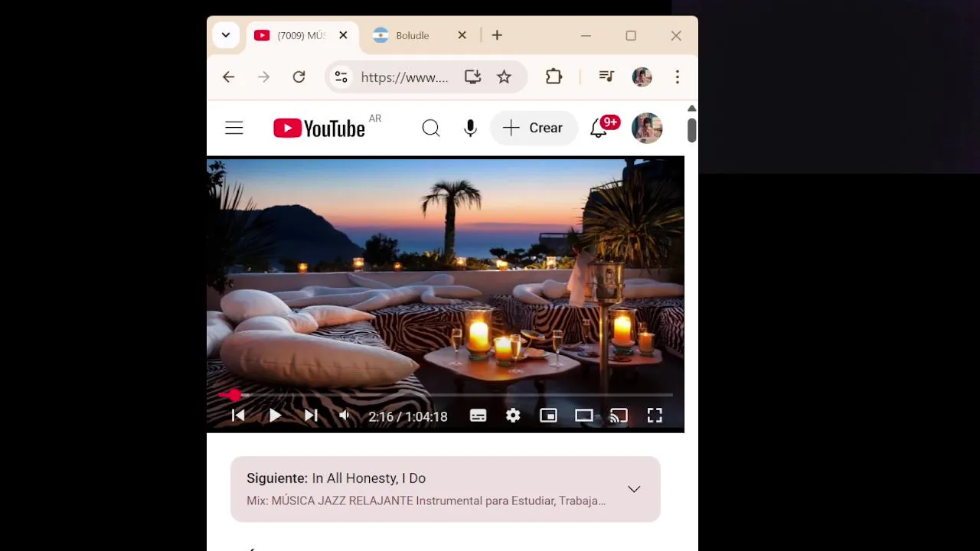Toggle subtitles captions button
980x551 pixels.
tap(478, 416)
